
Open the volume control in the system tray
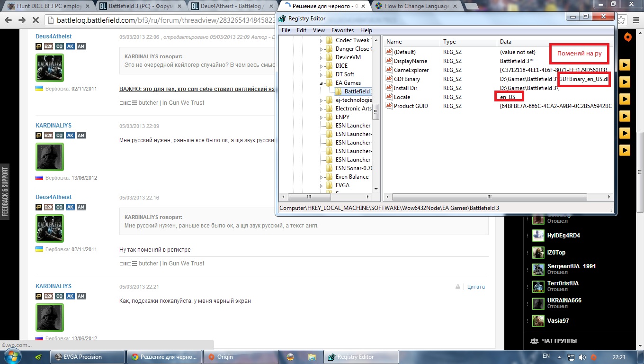pos(583,357)
